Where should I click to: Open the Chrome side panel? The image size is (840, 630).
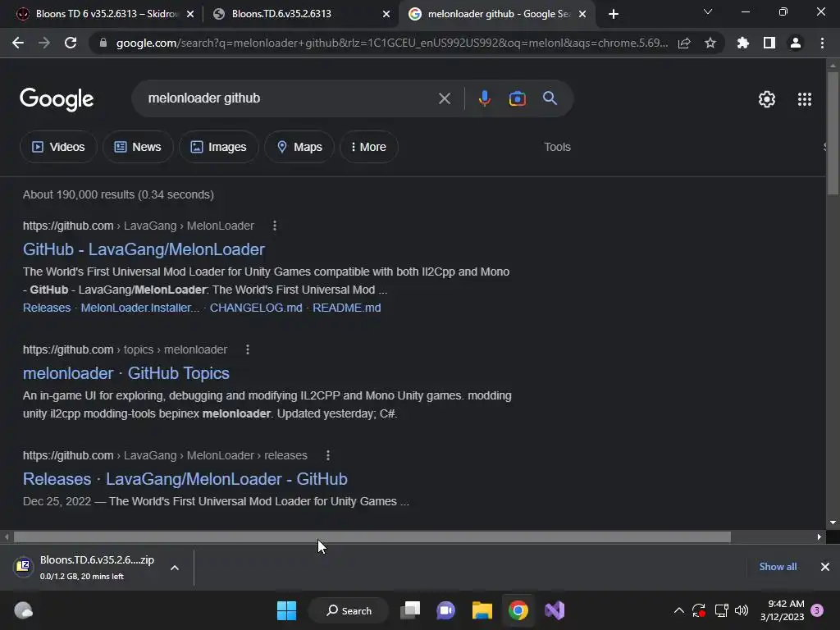click(x=769, y=43)
